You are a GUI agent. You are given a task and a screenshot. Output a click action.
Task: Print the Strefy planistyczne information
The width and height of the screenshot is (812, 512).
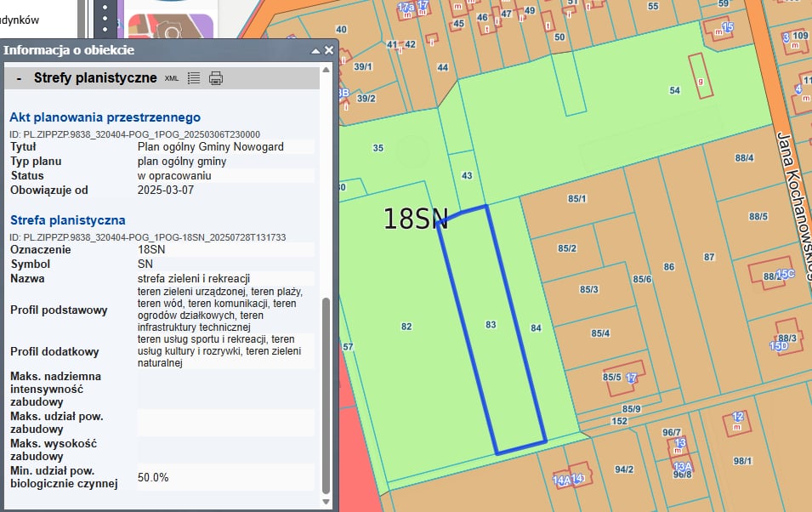216,78
